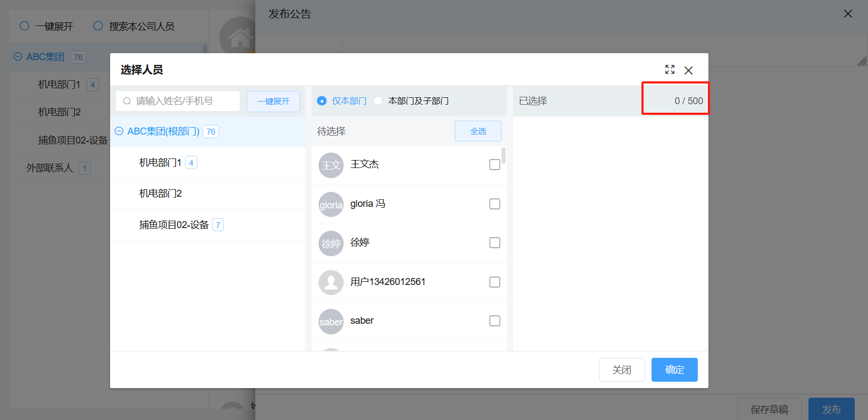The height and width of the screenshot is (420, 868).
Task: Click the default avatar of 用户13426012561
Action: click(331, 282)
